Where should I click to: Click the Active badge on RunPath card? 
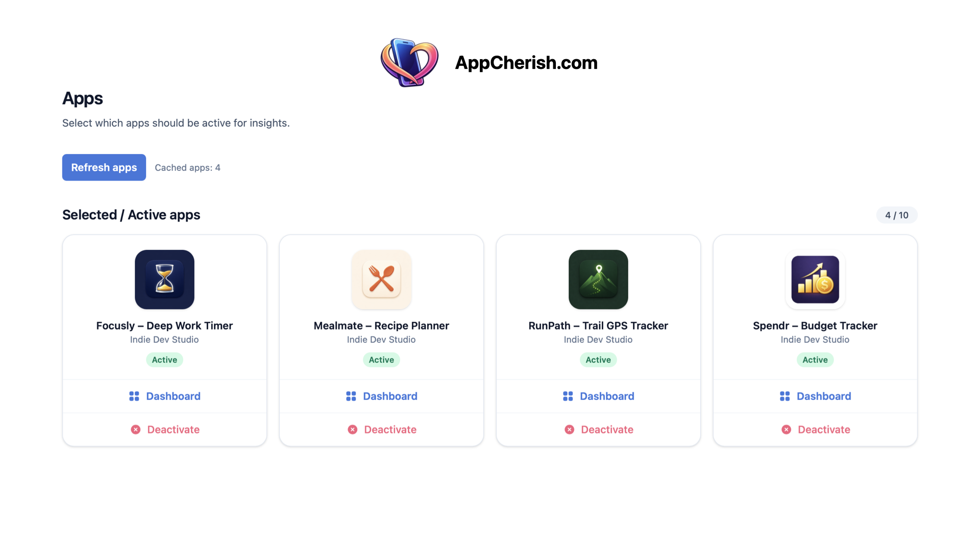(x=598, y=360)
